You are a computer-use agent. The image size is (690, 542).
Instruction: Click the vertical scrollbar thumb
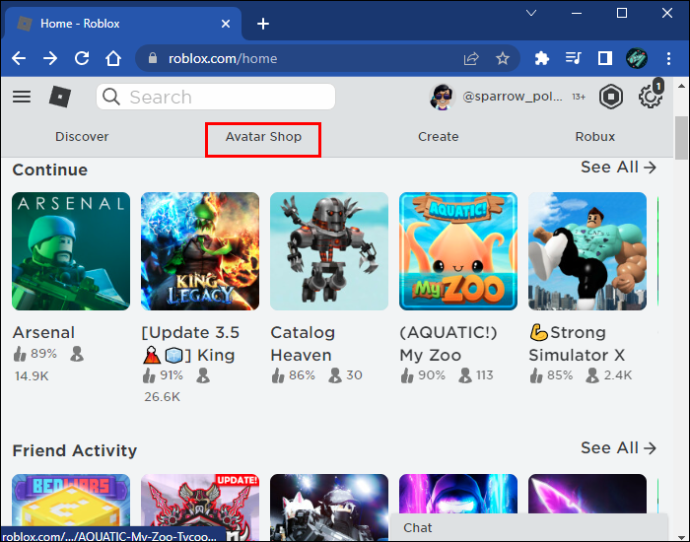coord(682,138)
